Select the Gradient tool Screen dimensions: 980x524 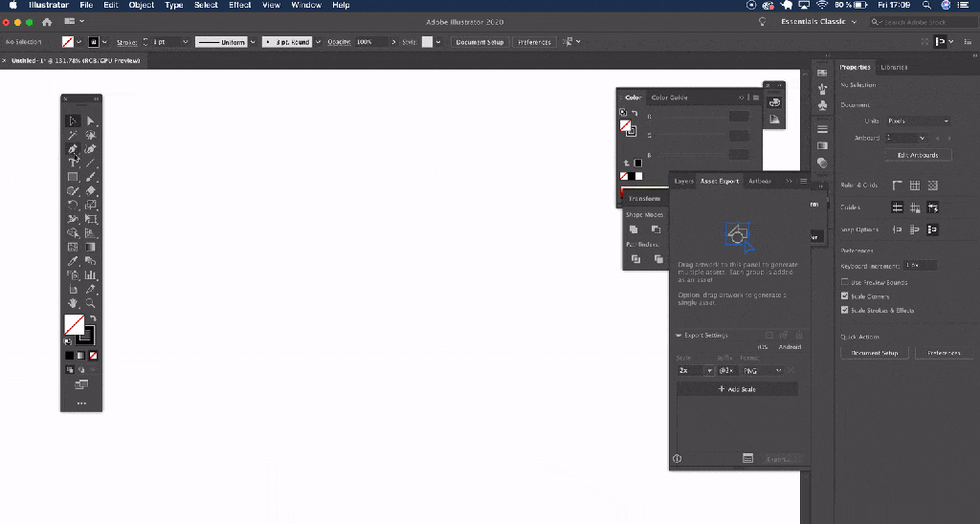91,248
